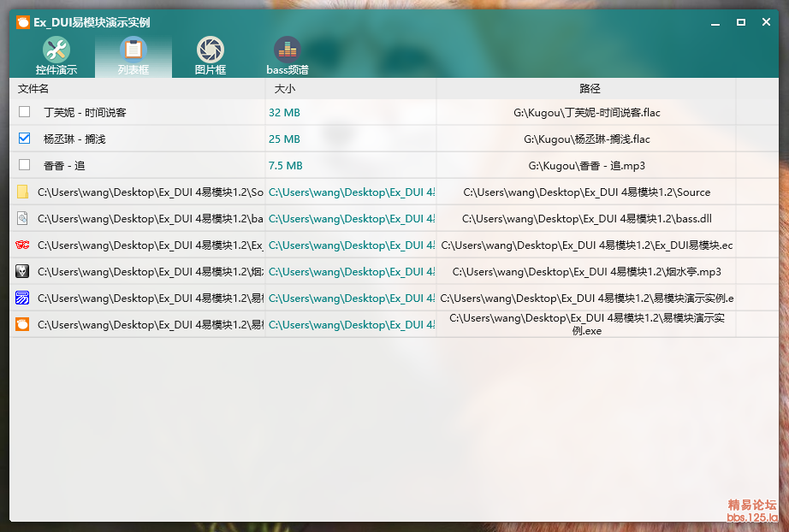
Task: Open the 图片框 camera shutter icon
Action: 211,50
